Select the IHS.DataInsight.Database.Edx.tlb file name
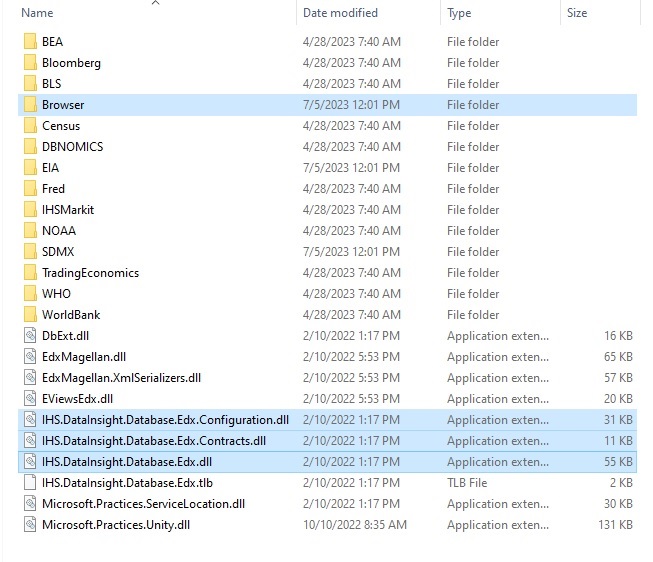Image resolution: width=653 pixels, height=562 pixels. tap(127, 483)
